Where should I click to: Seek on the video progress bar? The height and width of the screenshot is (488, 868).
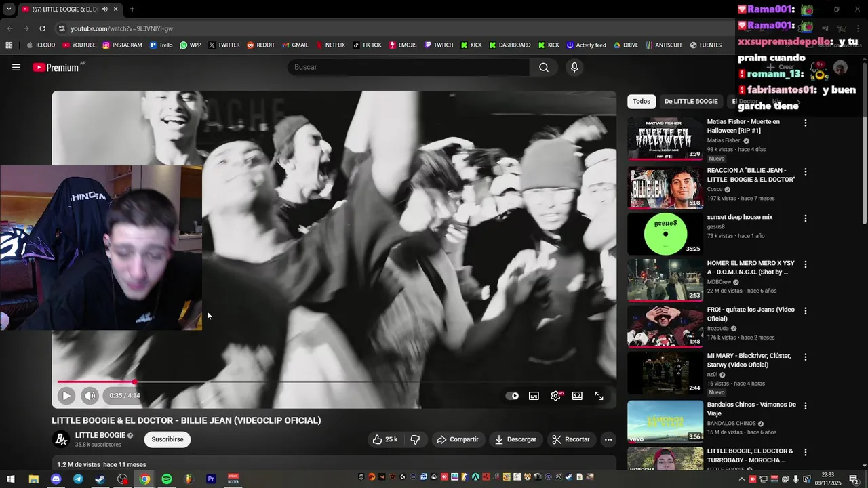click(334, 382)
